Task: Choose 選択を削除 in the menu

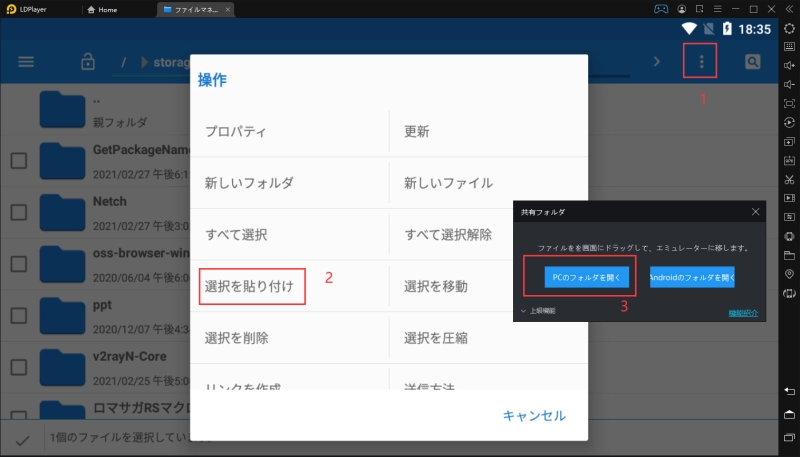Action: click(289, 338)
